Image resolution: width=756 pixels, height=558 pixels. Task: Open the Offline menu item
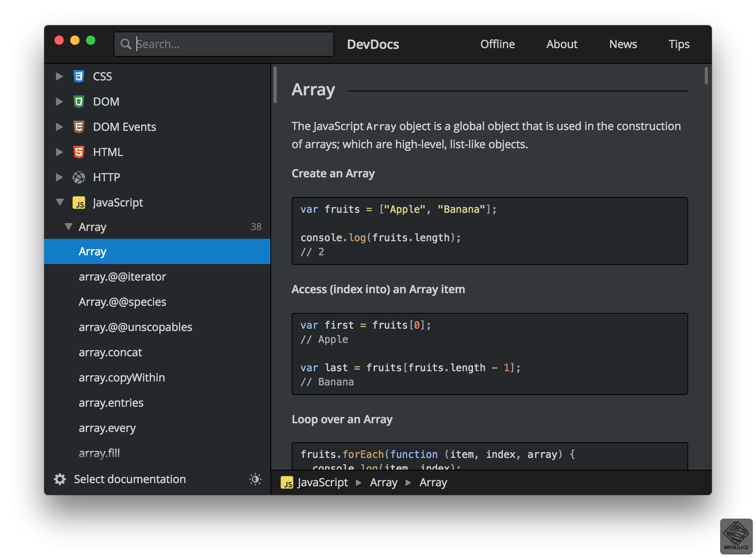pos(497,44)
